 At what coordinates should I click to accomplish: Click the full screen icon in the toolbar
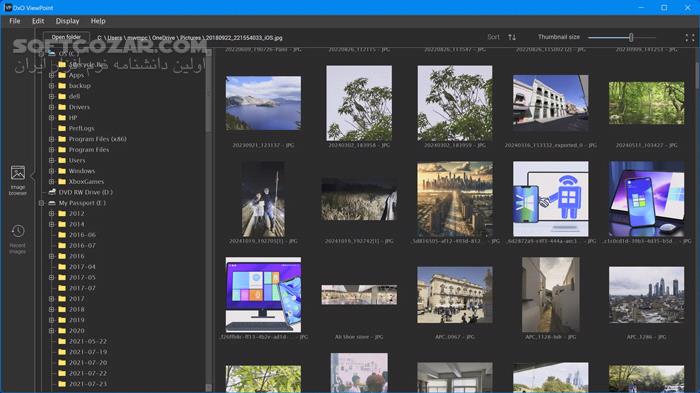690,38
